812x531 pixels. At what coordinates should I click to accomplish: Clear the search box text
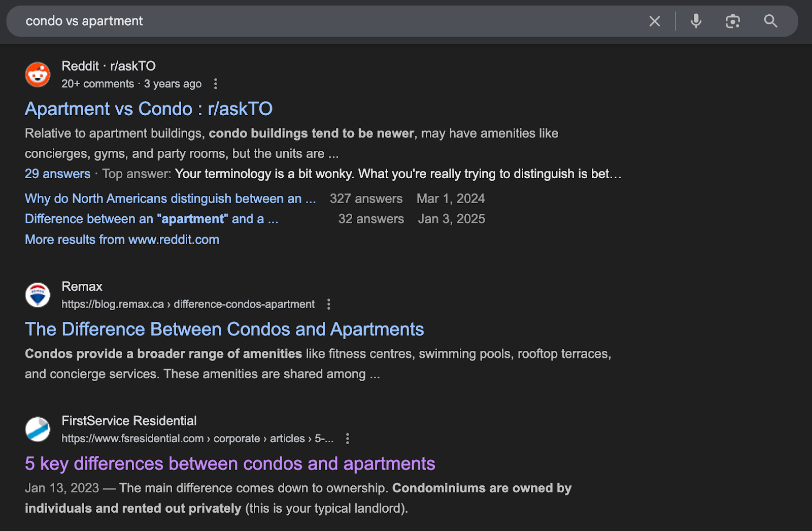(x=655, y=21)
